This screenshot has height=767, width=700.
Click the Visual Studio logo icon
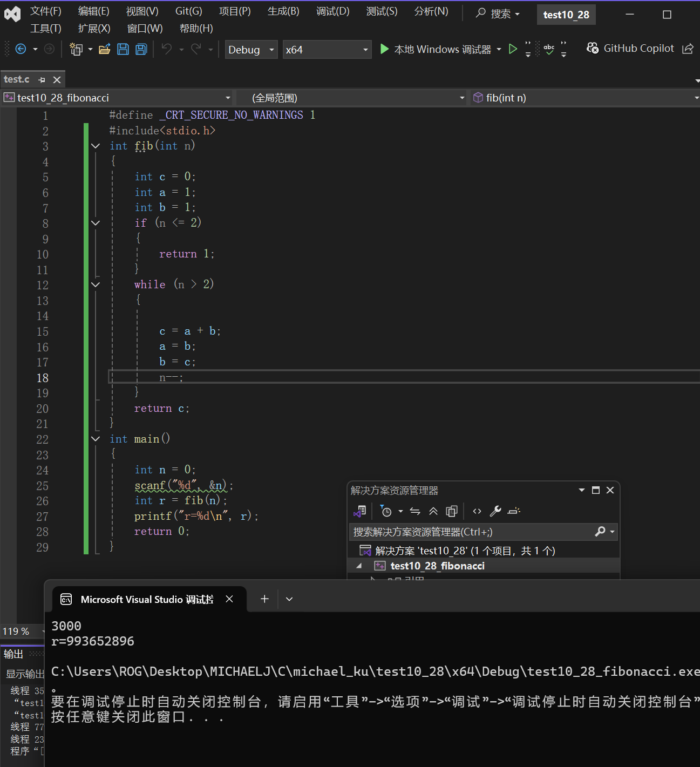pyautogui.click(x=12, y=14)
